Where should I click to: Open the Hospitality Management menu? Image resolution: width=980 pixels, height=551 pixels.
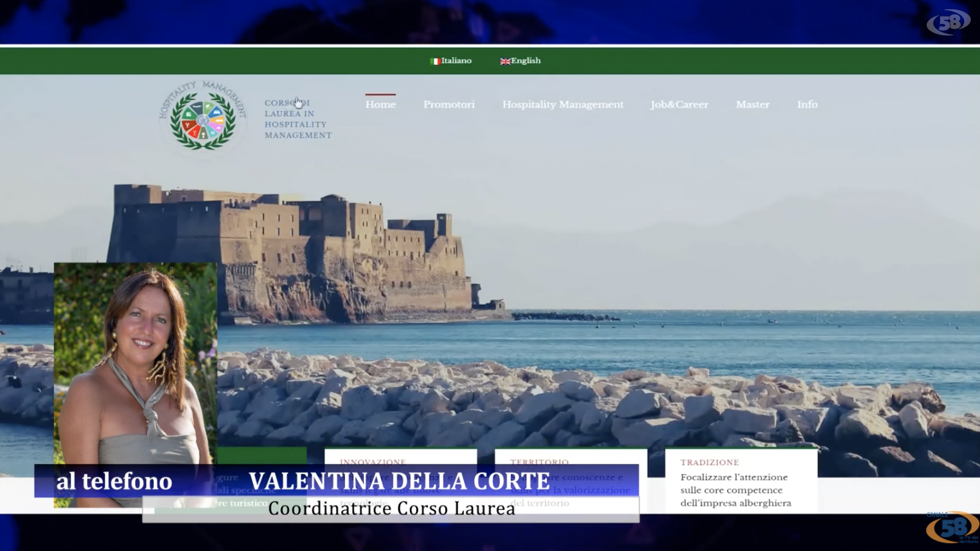click(563, 104)
